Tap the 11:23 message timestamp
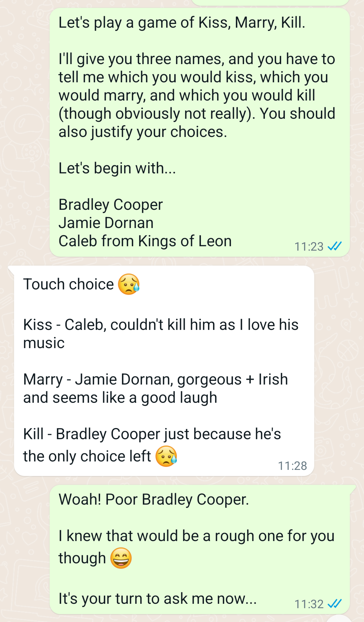This screenshot has height=622, width=364. [309, 247]
